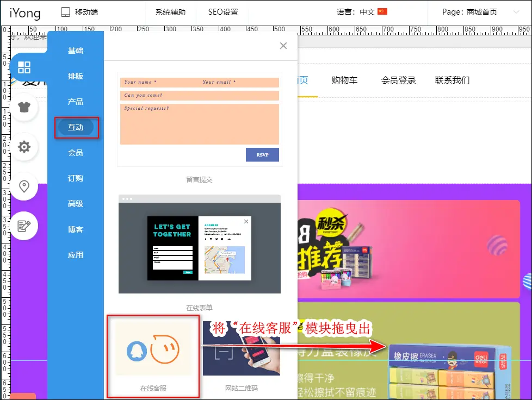This screenshot has width=532, height=400.
Task: Select the 在线客服 module thumbnail
Action: pyautogui.click(x=153, y=348)
